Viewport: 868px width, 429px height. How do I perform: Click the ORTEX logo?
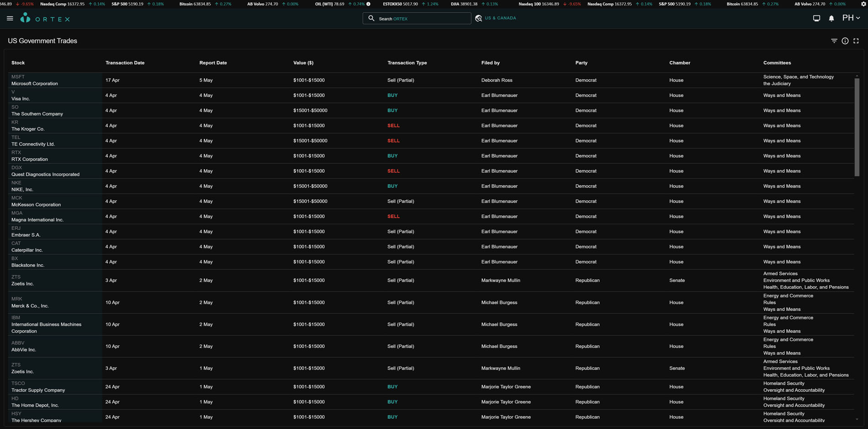(45, 18)
